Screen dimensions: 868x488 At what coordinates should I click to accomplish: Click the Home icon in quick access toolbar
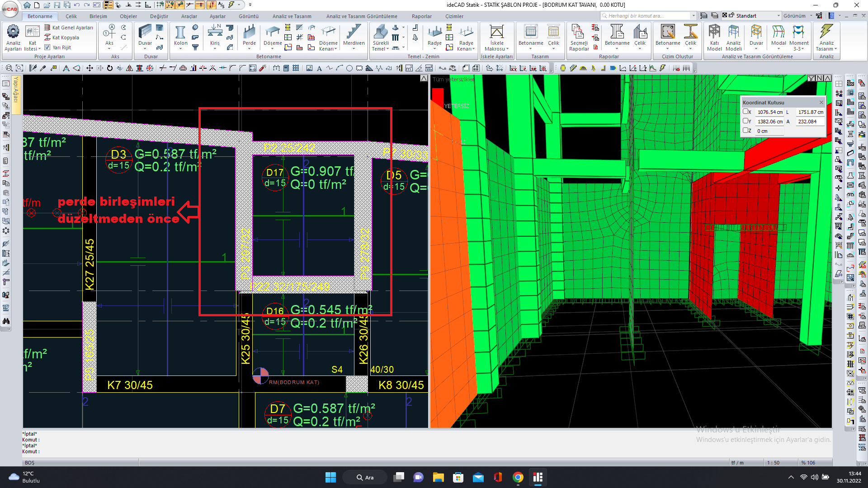pyautogui.click(x=27, y=5)
